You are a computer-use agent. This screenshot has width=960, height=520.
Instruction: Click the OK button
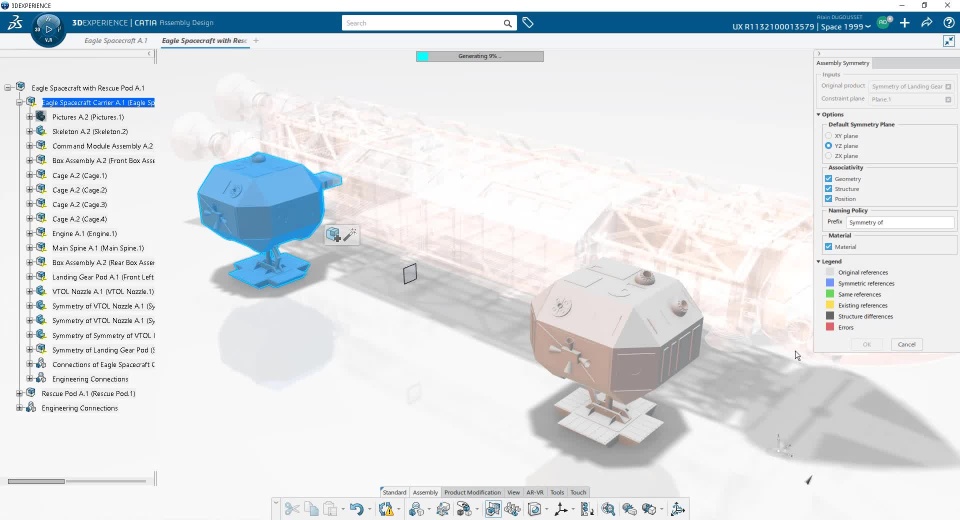point(867,344)
